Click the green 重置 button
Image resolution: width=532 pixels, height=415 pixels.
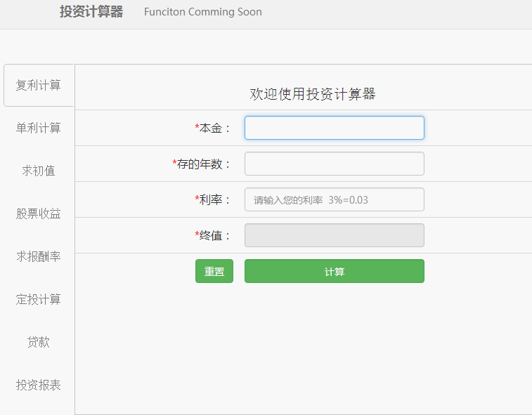click(x=214, y=271)
